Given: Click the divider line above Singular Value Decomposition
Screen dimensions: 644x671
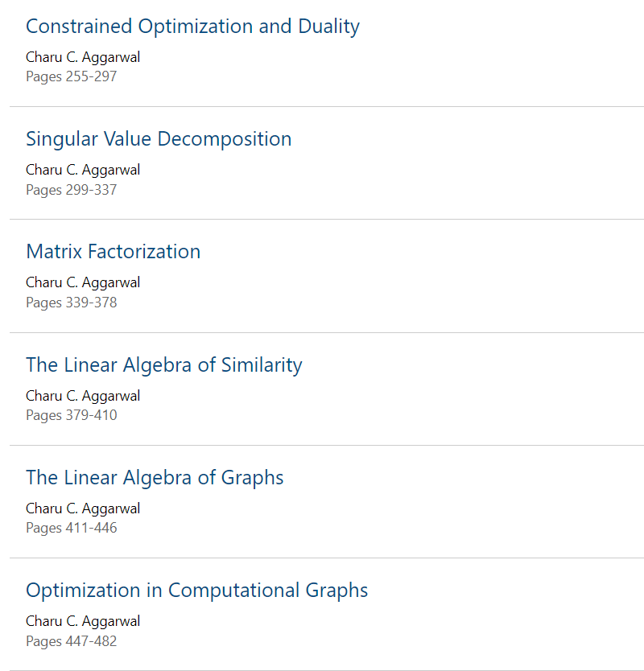Looking at the screenshot, I should point(327,106).
